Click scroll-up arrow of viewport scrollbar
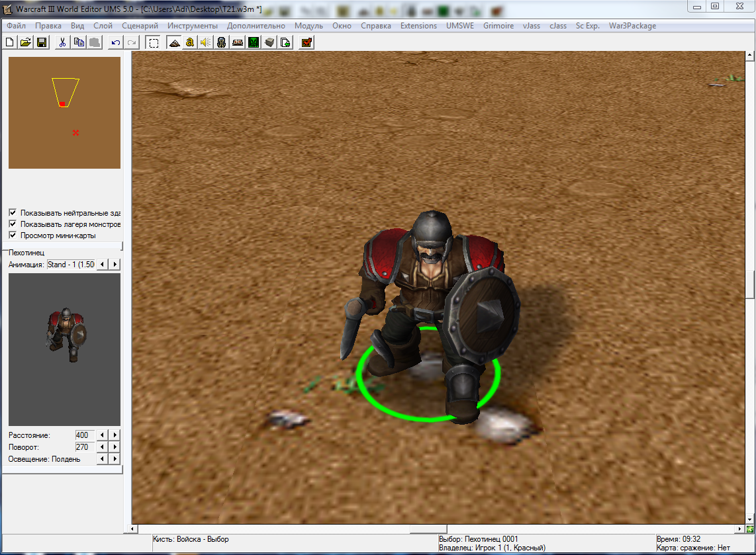The height and width of the screenshot is (555, 756). (750, 56)
